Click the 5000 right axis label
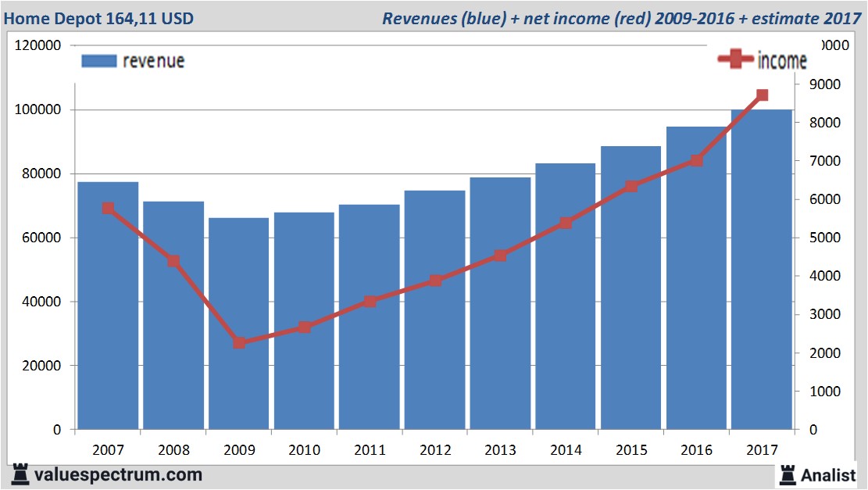 825,238
